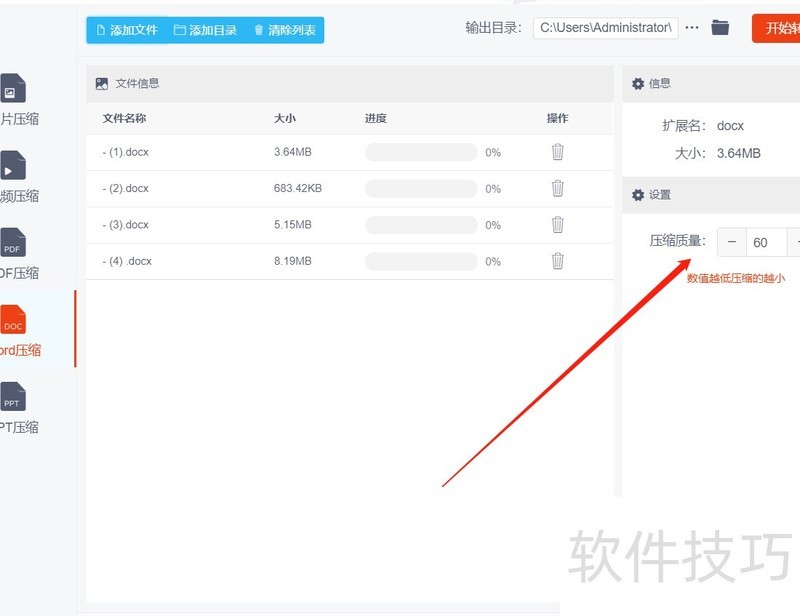Click the 操作 column header
The height and width of the screenshot is (616, 800).
click(557, 118)
